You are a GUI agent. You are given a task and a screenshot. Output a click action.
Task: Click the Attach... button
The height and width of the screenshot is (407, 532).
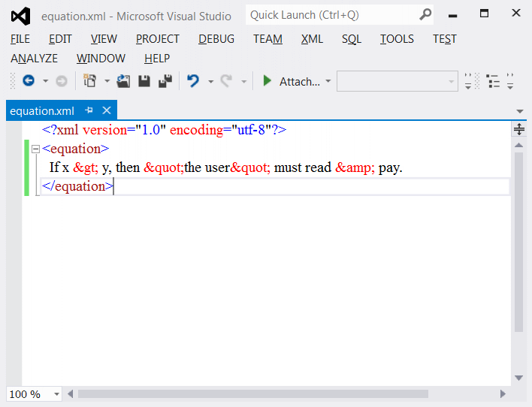(x=300, y=81)
